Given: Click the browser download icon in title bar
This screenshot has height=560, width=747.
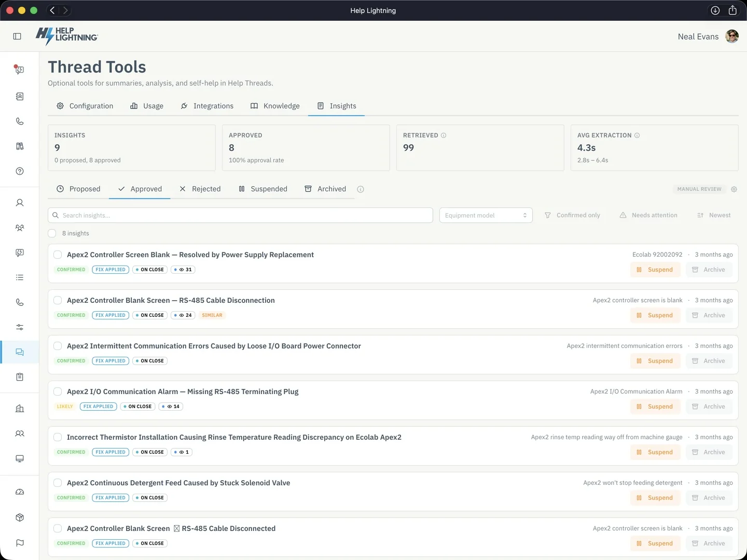Looking at the screenshot, I should tap(715, 10).
